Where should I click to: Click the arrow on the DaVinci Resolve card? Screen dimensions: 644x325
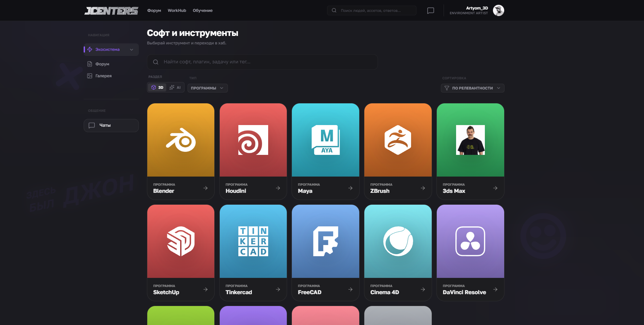pyautogui.click(x=495, y=289)
